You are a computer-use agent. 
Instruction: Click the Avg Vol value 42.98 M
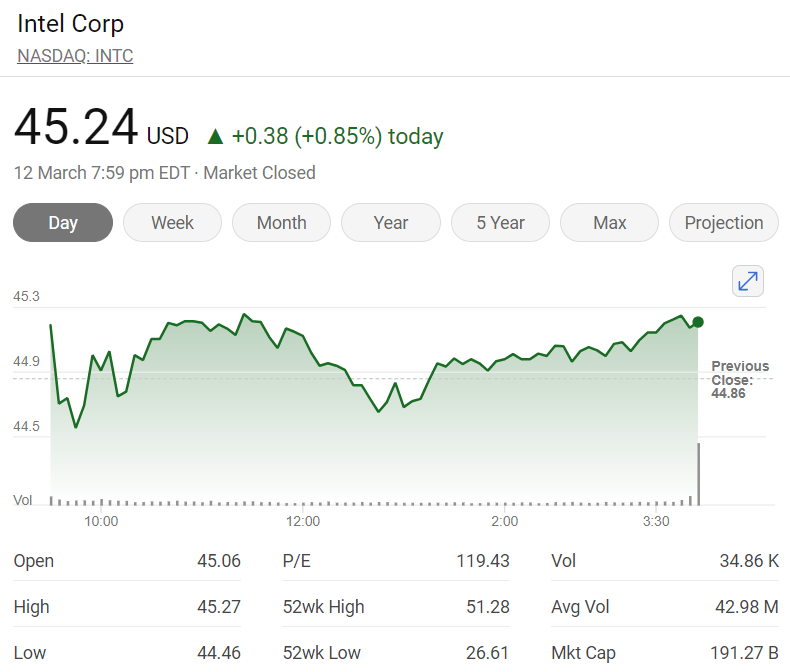747,607
